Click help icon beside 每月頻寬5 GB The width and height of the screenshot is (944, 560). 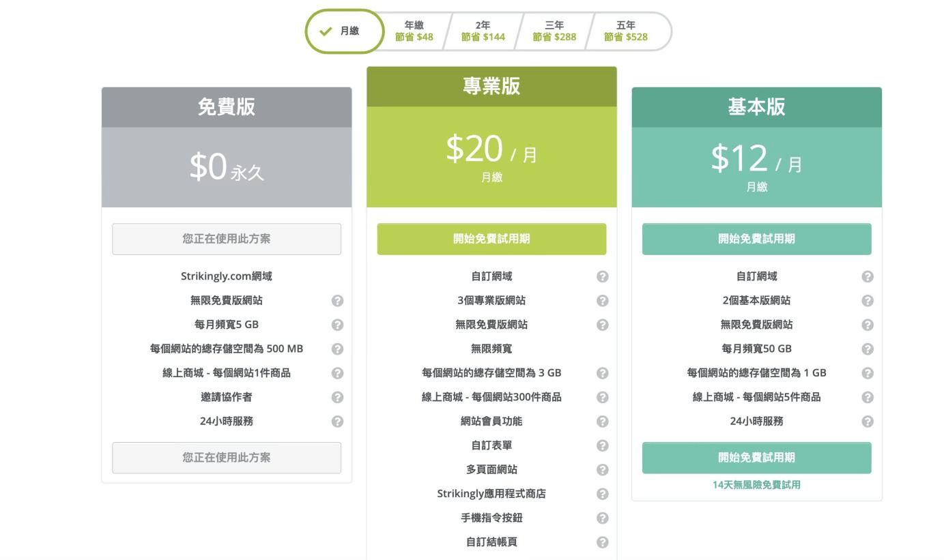pos(337,325)
